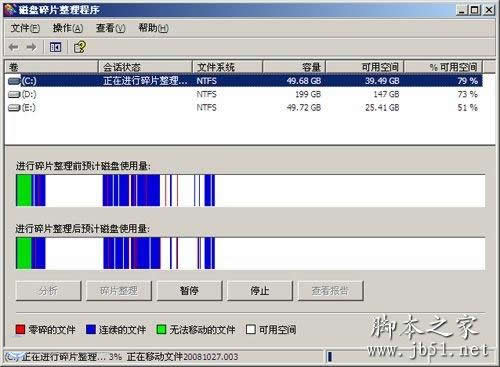Click the drive icon for (D:)
This screenshot has width=500, height=367.
14,94
